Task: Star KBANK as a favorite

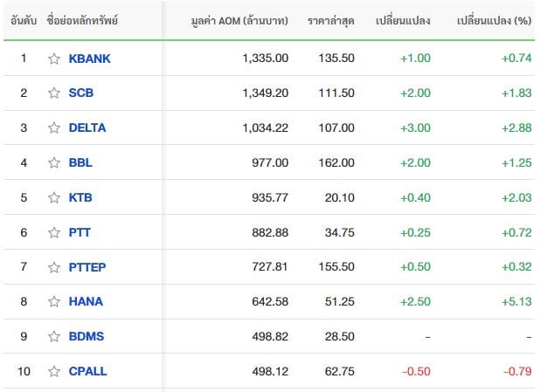Action: (54, 58)
